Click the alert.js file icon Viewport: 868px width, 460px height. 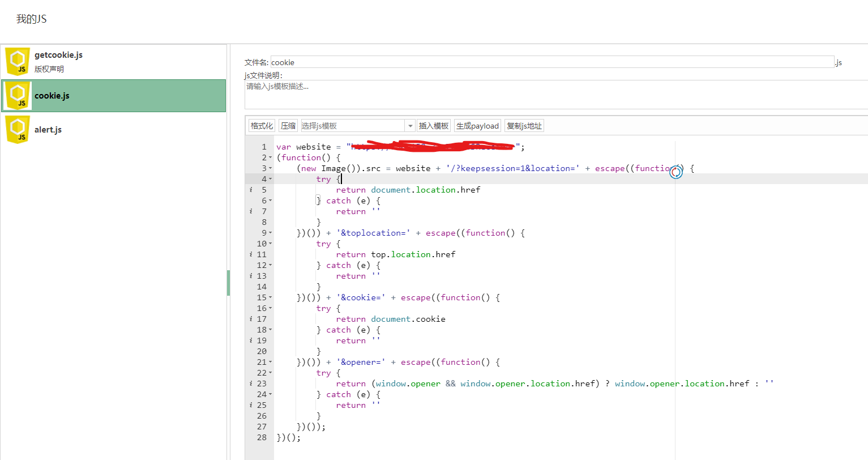pyautogui.click(x=18, y=130)
